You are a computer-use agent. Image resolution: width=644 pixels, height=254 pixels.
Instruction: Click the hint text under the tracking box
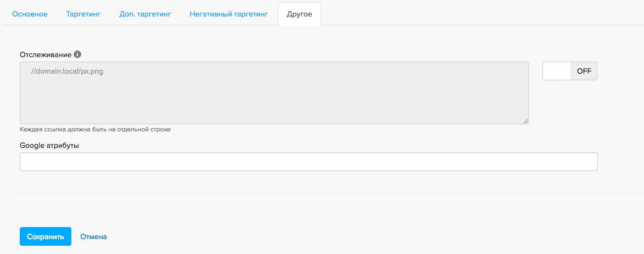pos(95,130)
